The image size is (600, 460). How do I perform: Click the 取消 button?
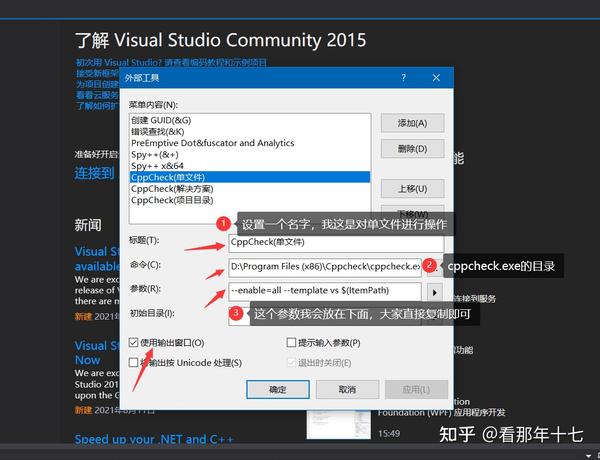(347, 390)
